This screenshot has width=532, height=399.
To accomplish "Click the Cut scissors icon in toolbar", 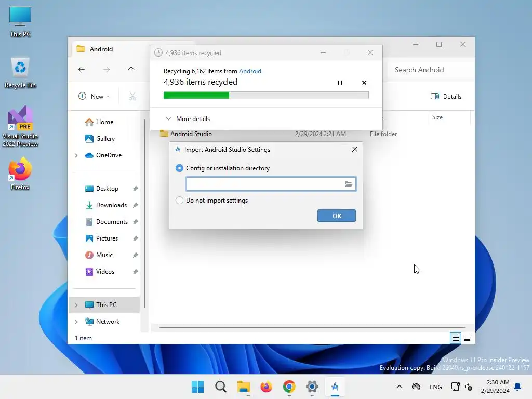I will [x=132, y=96].
